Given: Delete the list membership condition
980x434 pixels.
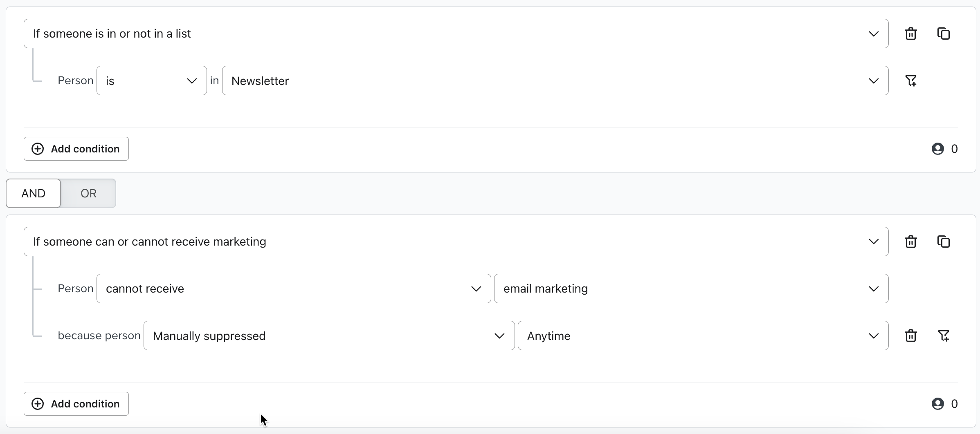Looking at the screenshot, I should click(x=911, y=34).
